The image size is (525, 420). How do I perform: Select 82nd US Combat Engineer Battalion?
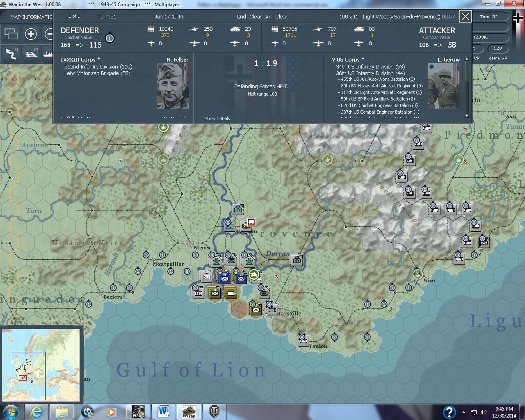(379, 105)
